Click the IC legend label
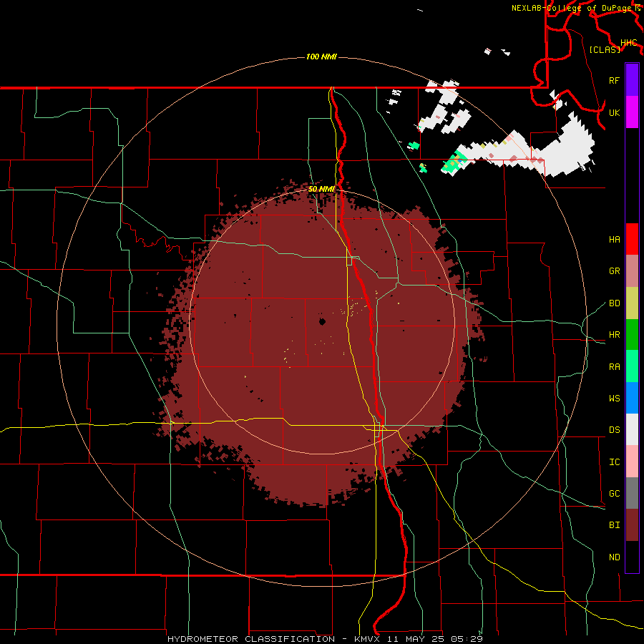This screenshot has width=644, height=644. tap(614, 462)
